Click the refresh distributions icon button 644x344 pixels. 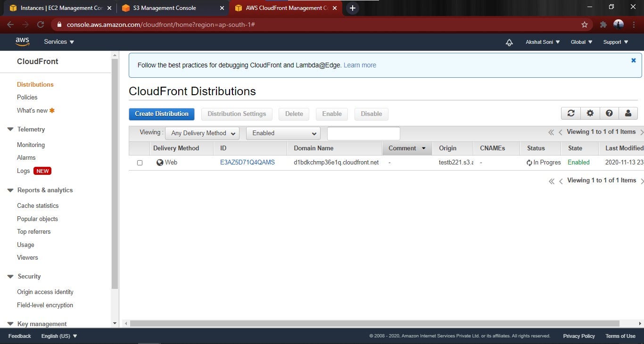point(571,113)
